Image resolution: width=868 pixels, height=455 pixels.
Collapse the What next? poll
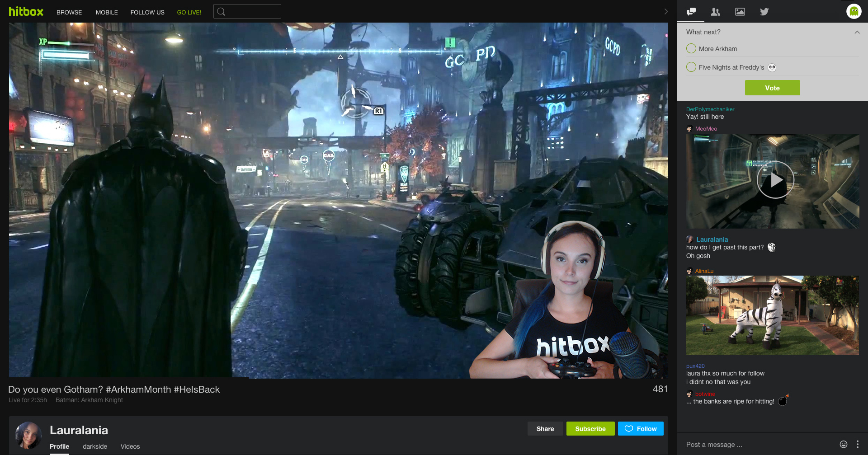(857, 32)
